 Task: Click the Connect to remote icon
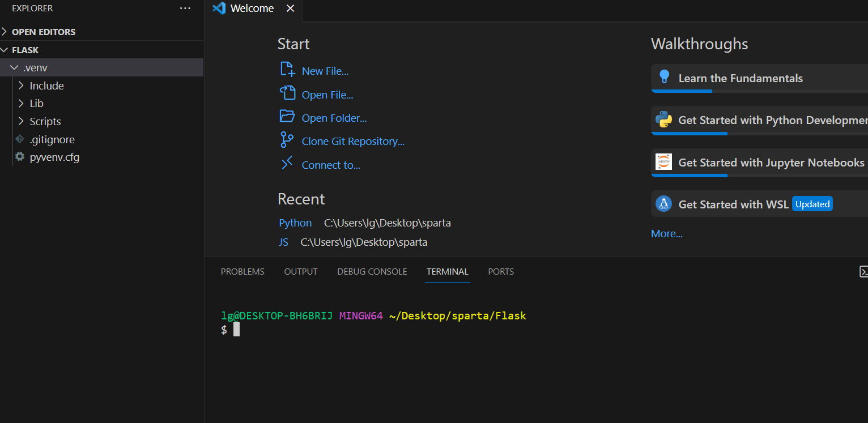(287, 164)
